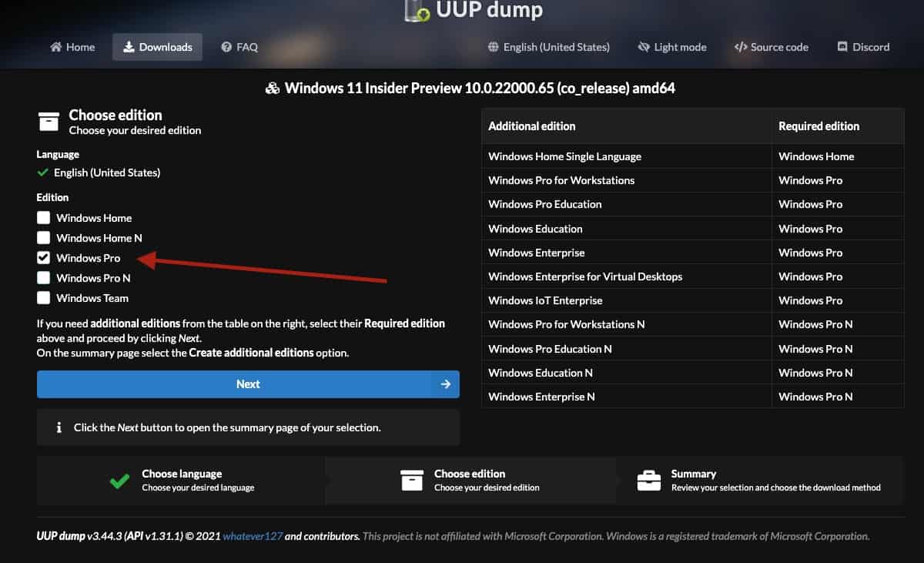The width and height of the screenshot is (924, 563).
Task: Click the info icon in the hint box
Action: (x=59, y=427)
